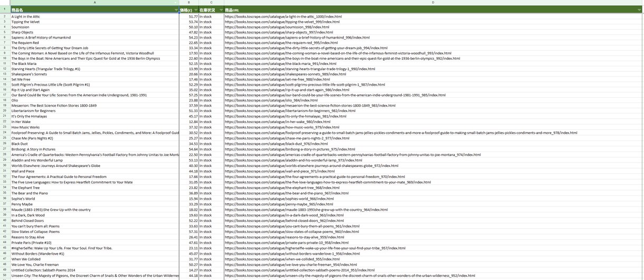
Task: Select price cell 54.64
Action: coord(189,149)
